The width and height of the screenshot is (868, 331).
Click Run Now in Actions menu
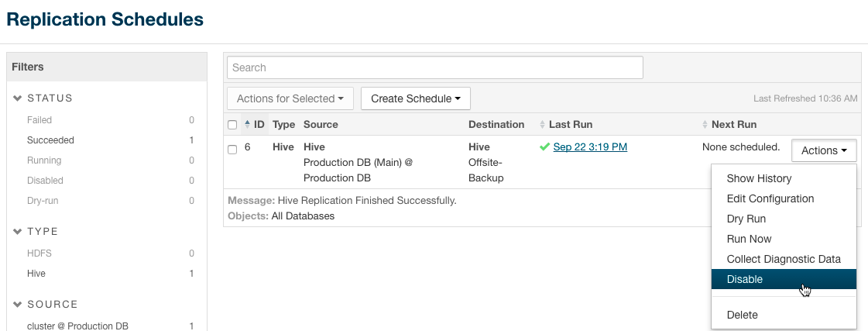[749, 239]
